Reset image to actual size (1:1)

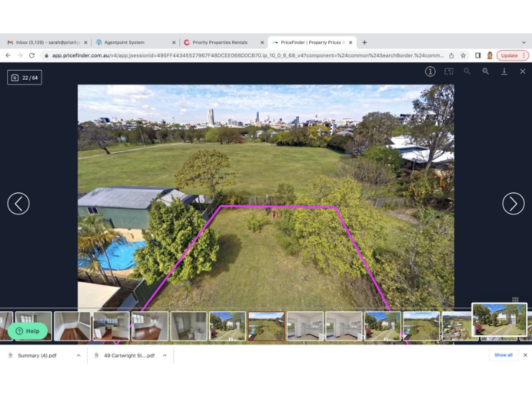click(x=430, y=71)
